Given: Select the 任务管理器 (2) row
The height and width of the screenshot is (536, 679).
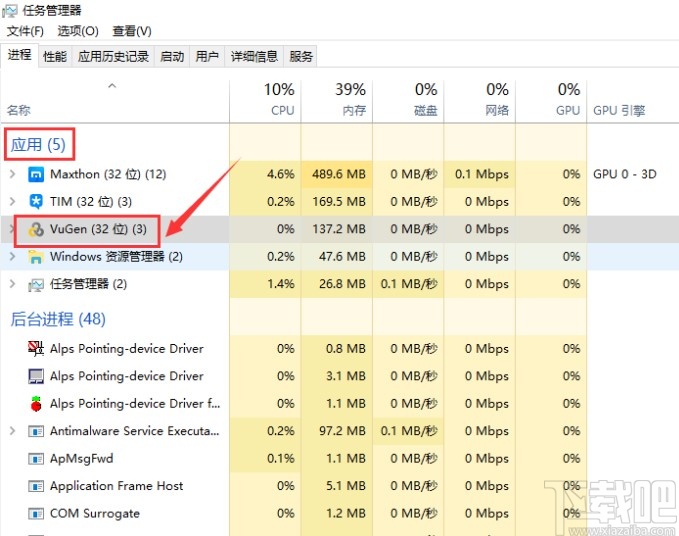Looking at the screenshot, I should click(x=340, y=284).
